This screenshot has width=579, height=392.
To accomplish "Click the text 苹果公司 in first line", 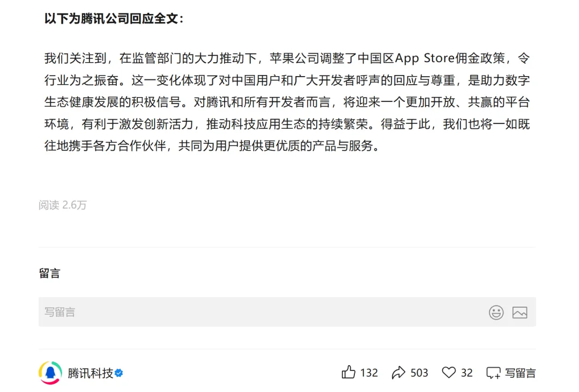I will point(294,58).
